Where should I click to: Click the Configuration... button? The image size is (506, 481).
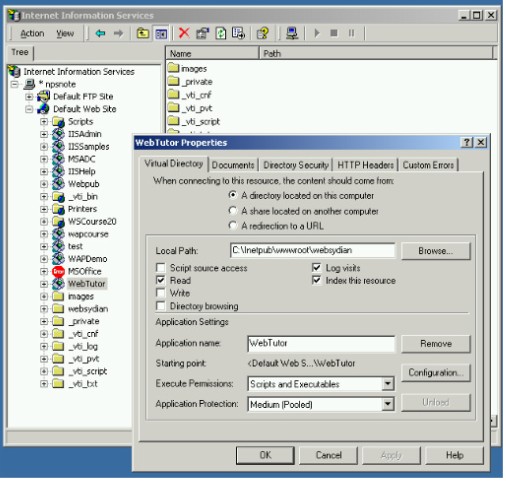pyautogui.click(x=435, y=373)
